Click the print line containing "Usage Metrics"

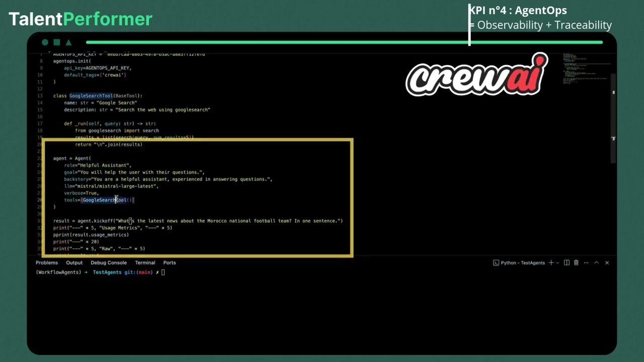(113, 228)
